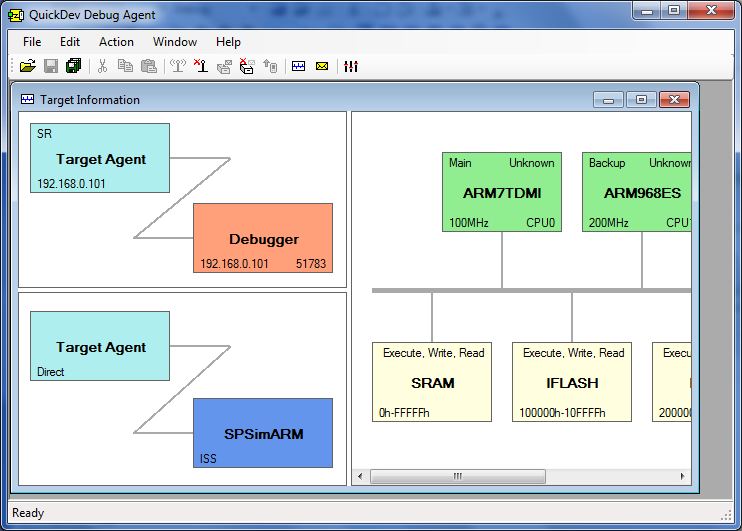Click the Cut scissors icon
This screenshot has width=742, height=531.
(x=102, y=66)
